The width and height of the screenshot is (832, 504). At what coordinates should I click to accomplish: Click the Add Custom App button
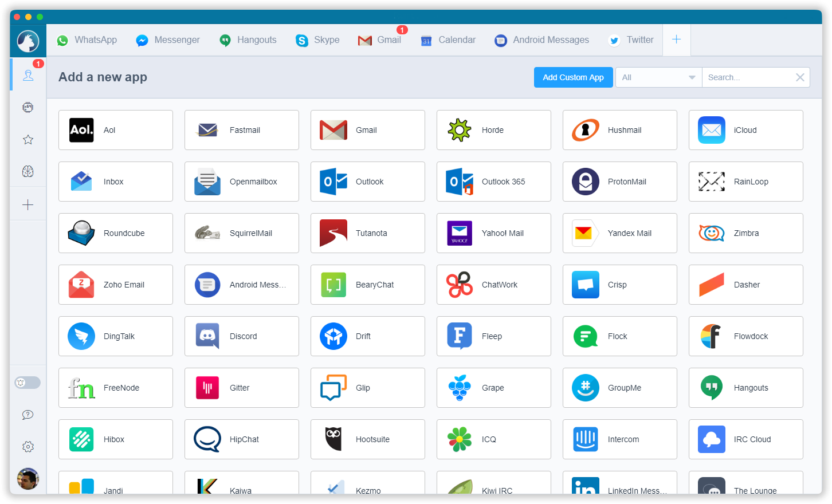point(573,77)
